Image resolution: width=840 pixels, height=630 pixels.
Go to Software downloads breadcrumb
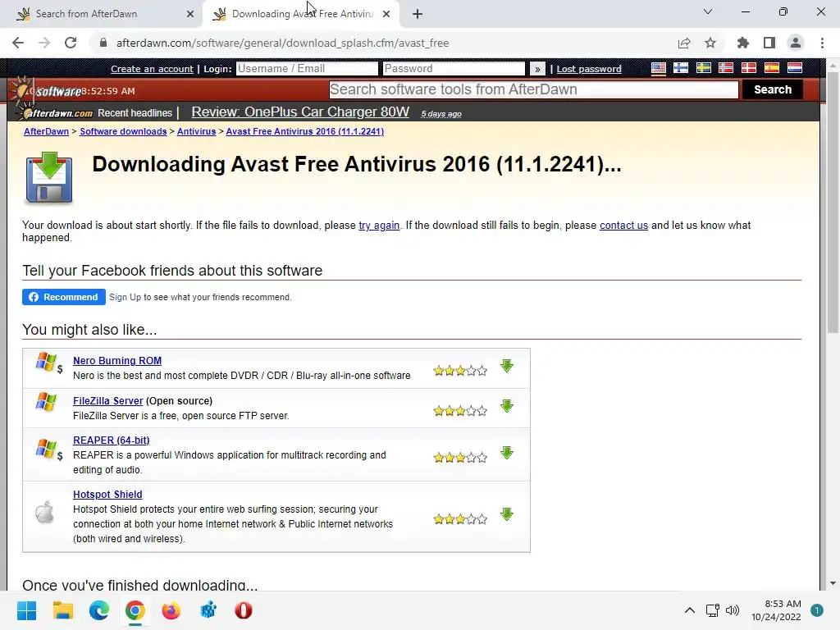click(x=123, y=131)
